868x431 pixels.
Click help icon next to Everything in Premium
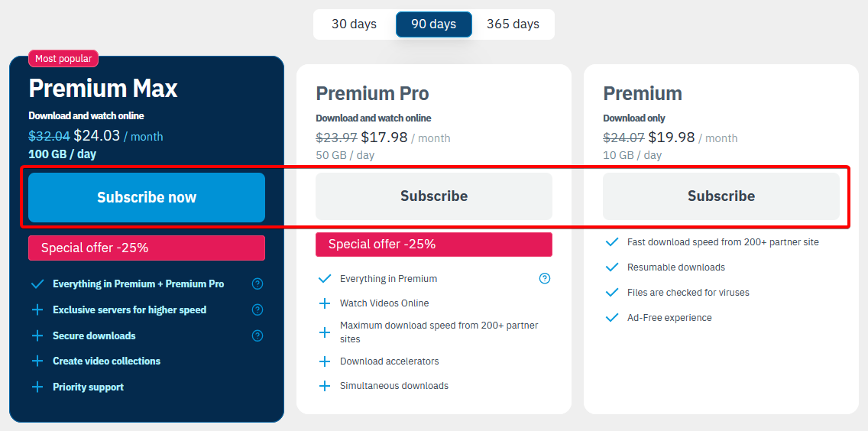pos(545,278)
